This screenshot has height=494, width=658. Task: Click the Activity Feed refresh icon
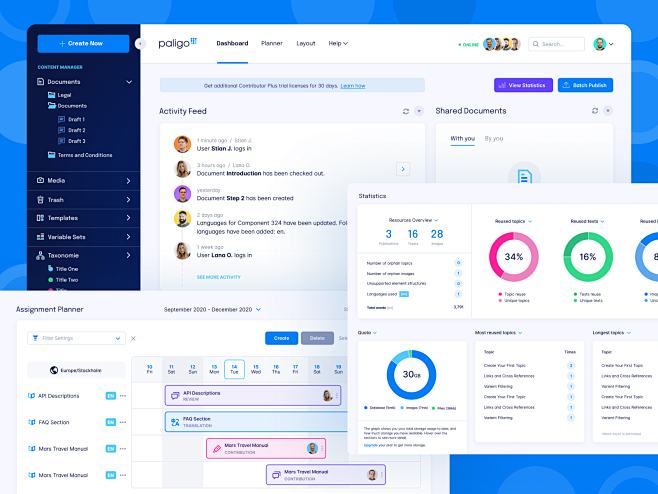pos(405,111)
